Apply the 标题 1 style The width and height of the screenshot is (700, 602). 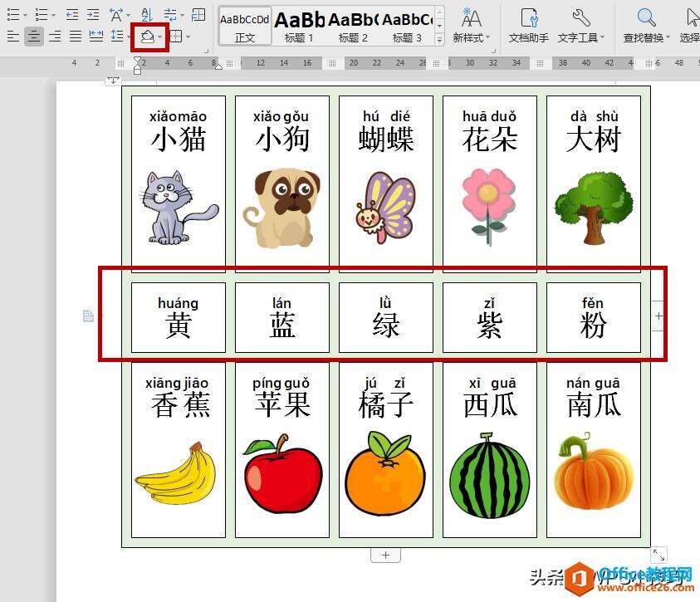tap(297, 25)
